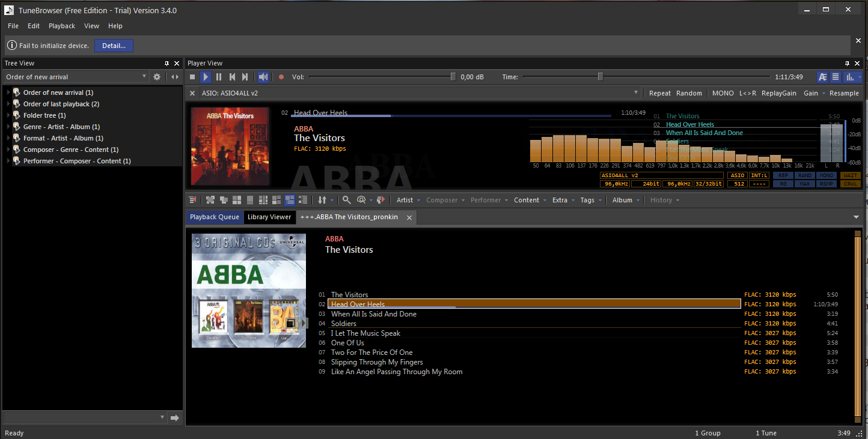Toggle the spectrum bars view icon

[850, 77]
